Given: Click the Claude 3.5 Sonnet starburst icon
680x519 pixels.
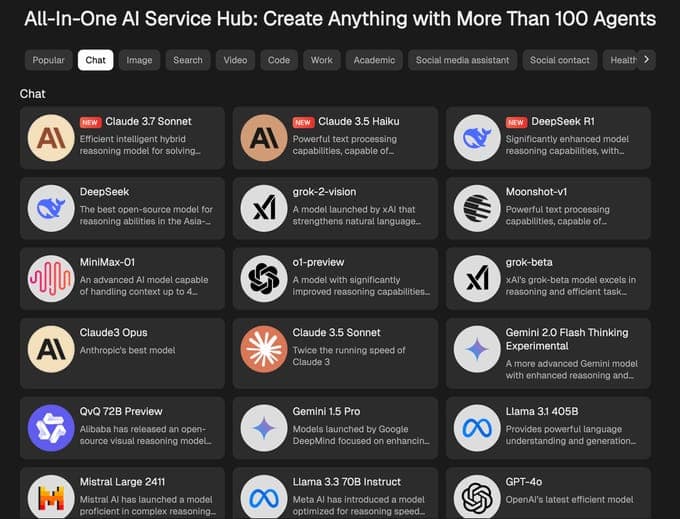Looking at the screenshot, I should coord(264,349).
